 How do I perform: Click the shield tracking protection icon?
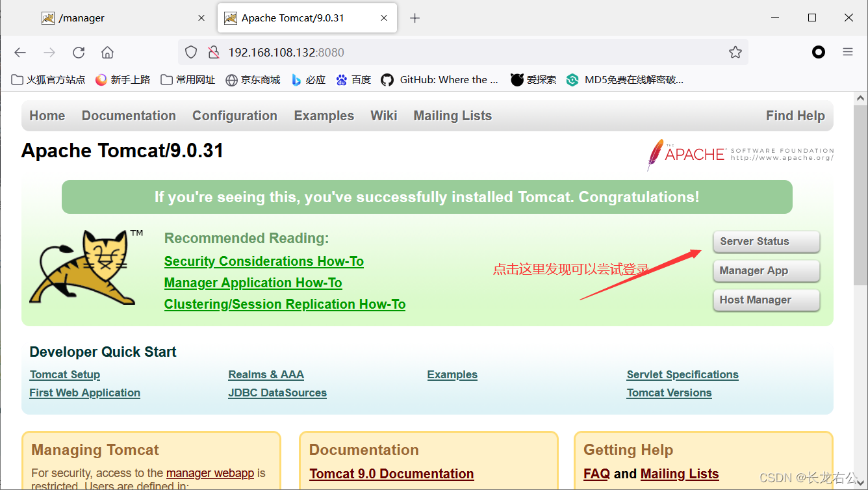(x=191, y=52)
